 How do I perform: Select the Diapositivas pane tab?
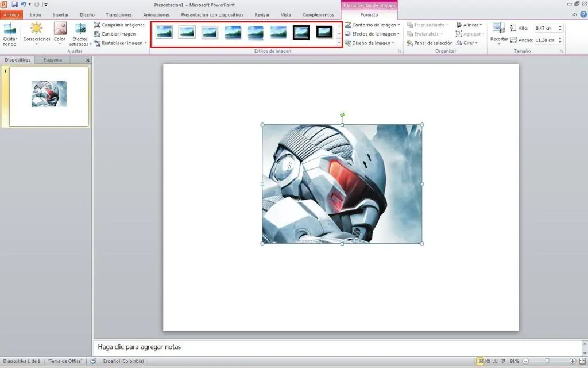[17, 60]
